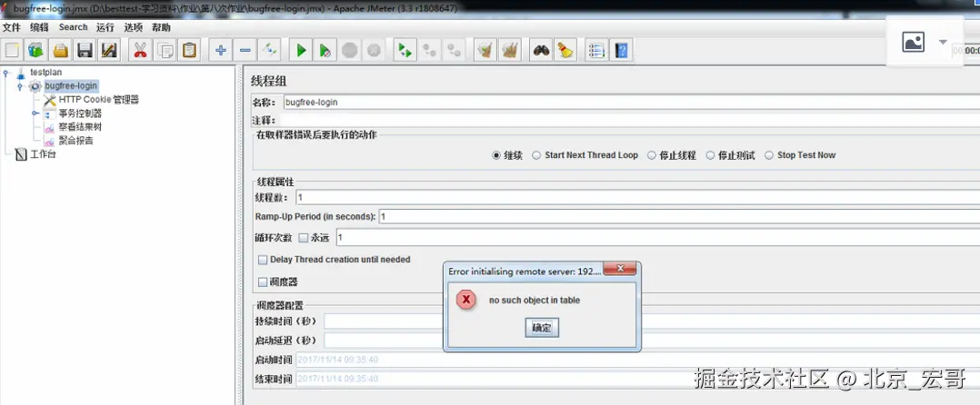The height and width of the screenshot is (405, 980).
Task: Click the Clear results icon
Action: (485, 51)
